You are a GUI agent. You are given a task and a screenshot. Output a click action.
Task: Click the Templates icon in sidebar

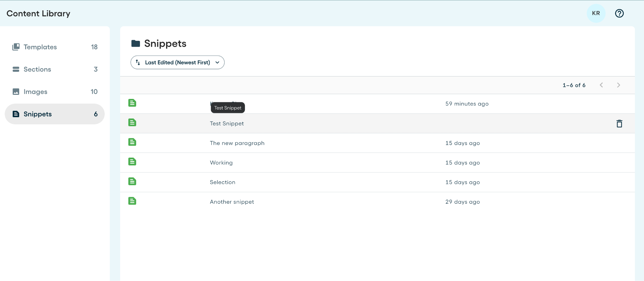[16, 47]
